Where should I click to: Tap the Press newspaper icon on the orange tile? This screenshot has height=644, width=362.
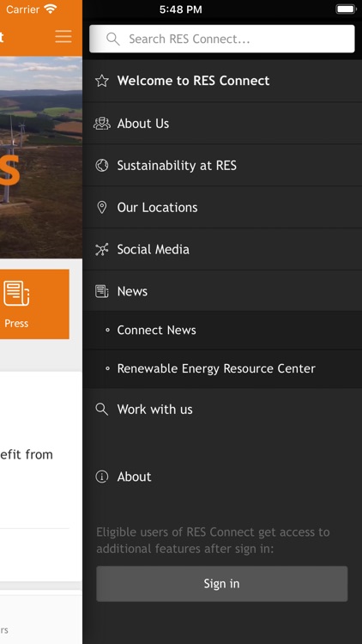pos(16,294)
